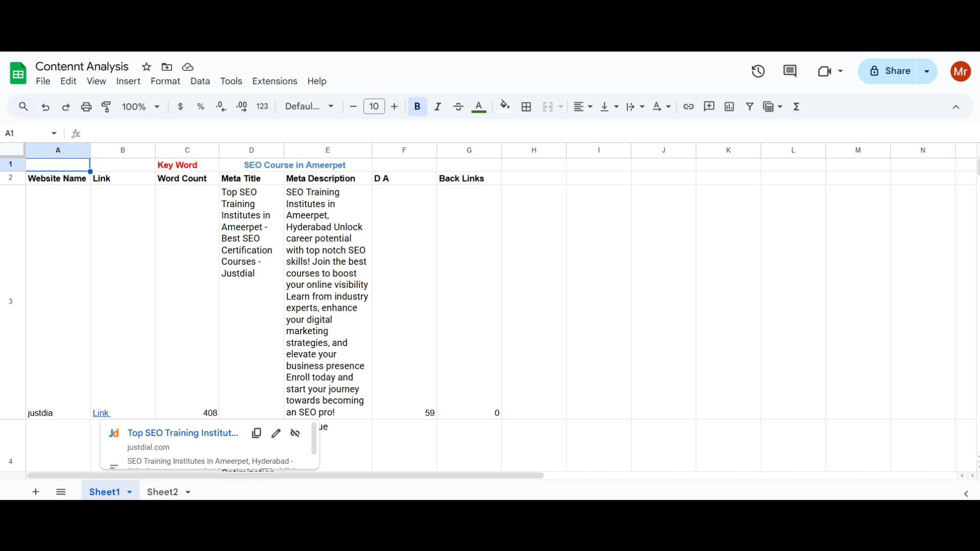
Task: Remove link icon in popup
Action: [x=295, y=433]
